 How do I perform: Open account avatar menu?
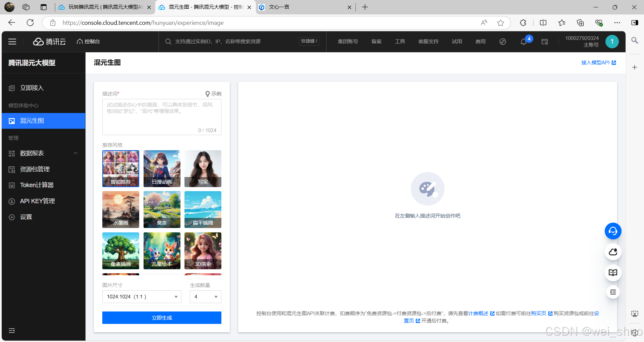click(x=612, y=42)
